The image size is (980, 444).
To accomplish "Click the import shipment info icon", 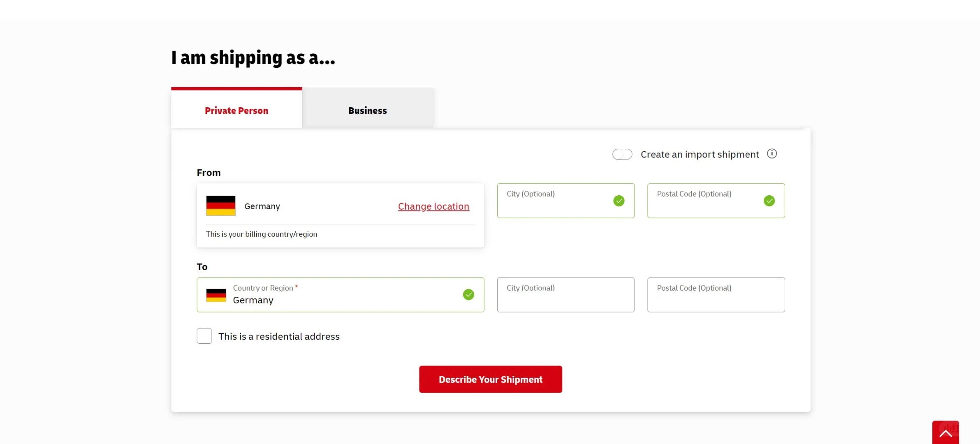I will point(771,154).
